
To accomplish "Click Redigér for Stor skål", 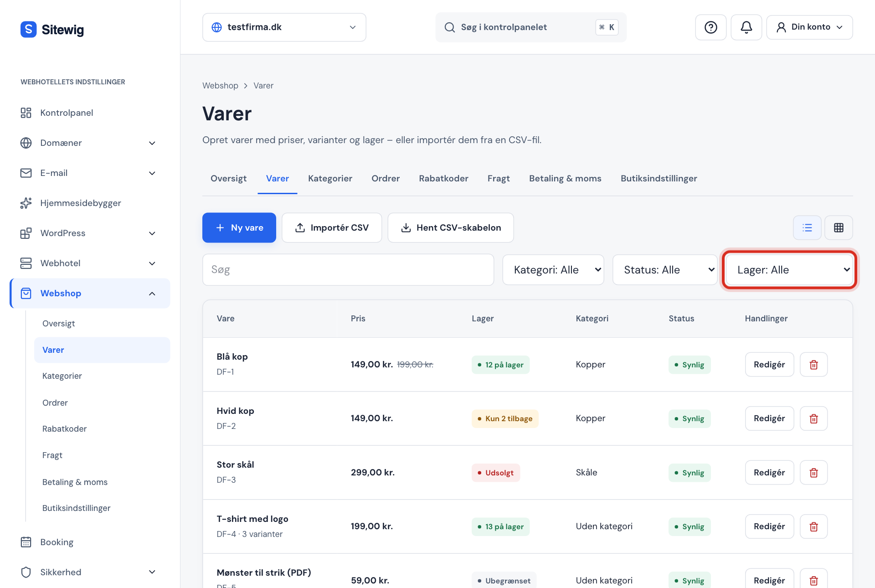I will [x=769, y=473].
